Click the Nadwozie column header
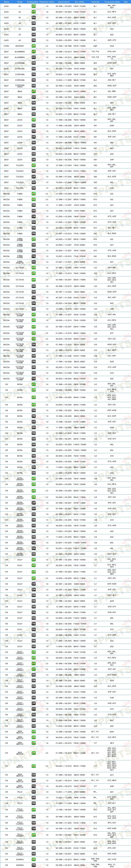131x868 pixels. tap(95, 2)
